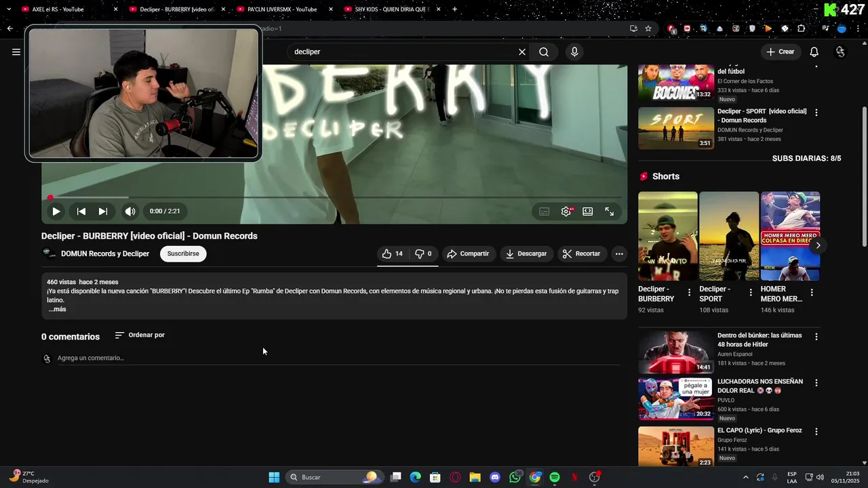Image resolution: width=868 pixels, height=488 pixels.
Task: Skip to next video in player
Action: tap(103, 211)
